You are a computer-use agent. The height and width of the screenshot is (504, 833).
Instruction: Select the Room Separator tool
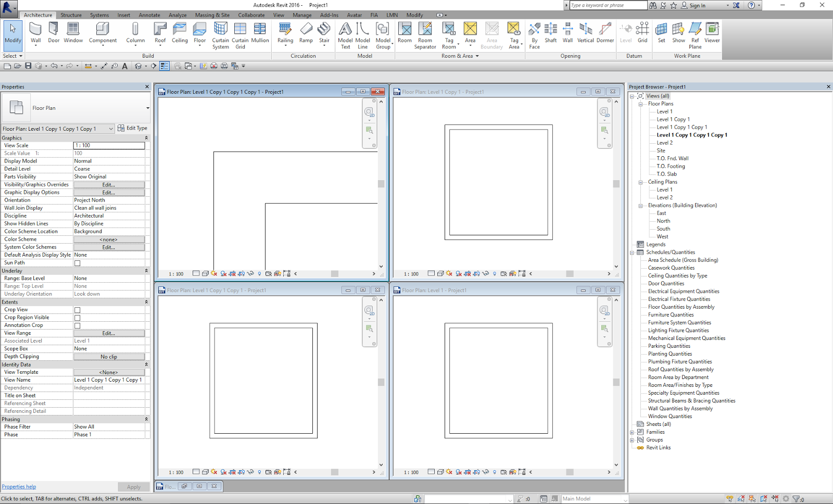pyautogui.click(x=425, y=35)
